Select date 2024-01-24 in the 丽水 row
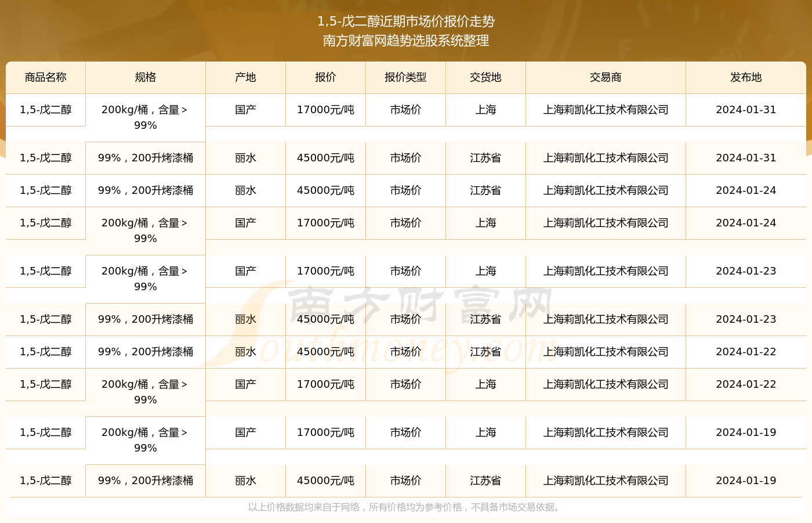The image size is (812, 523). pyautogui.click(x=746, y=190)
